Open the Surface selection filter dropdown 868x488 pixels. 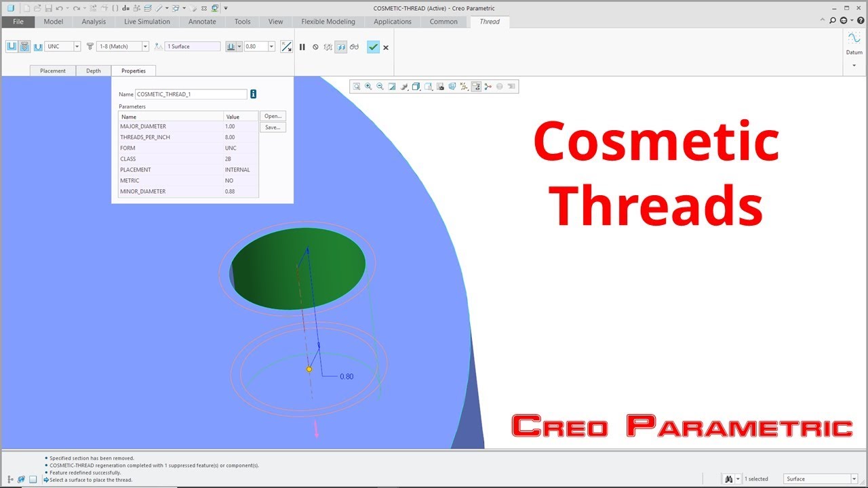[854, 479]
